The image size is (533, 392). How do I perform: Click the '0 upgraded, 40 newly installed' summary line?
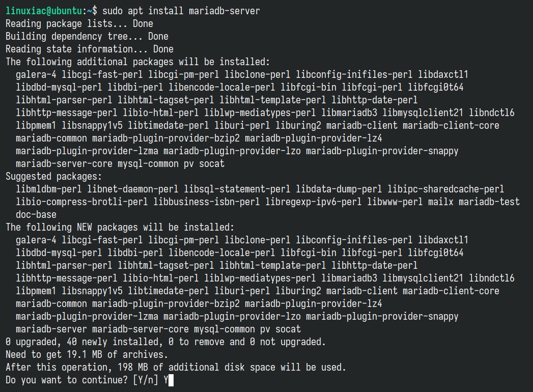tap(166, 342)
